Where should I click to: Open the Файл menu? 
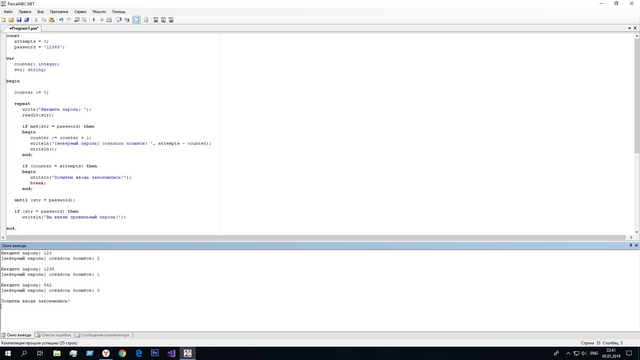click(8, 12)
